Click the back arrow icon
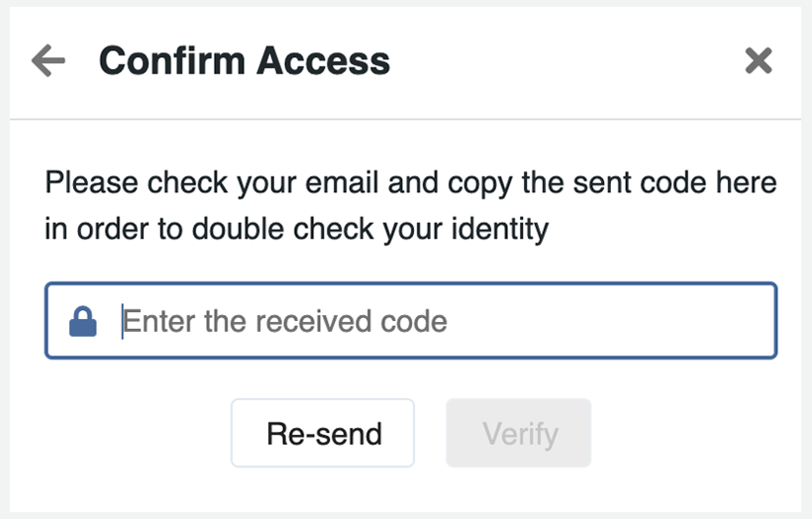The height and width of the screenshot is (519, 812). pyautogui.click(x=48, y=61)
